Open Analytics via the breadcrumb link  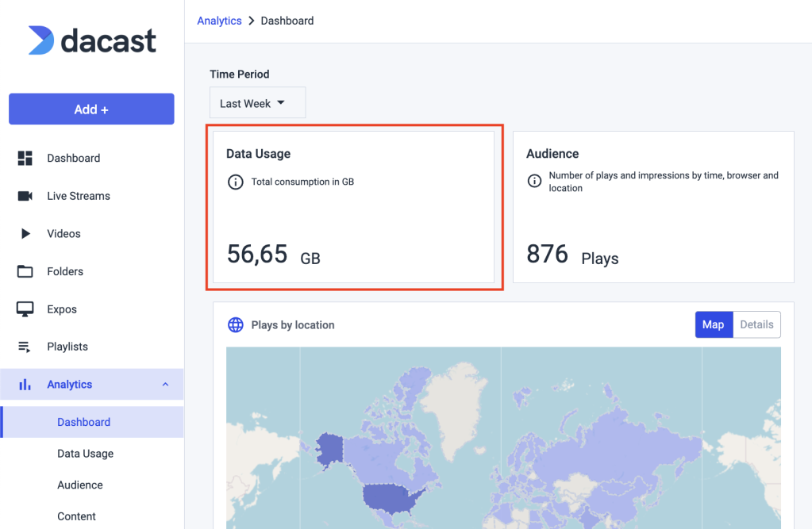219,20
